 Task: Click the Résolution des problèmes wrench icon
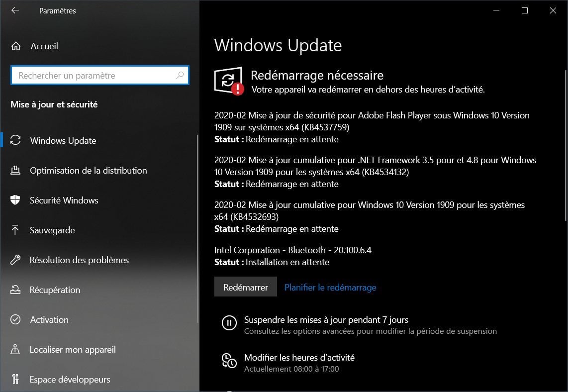(15, 260)
